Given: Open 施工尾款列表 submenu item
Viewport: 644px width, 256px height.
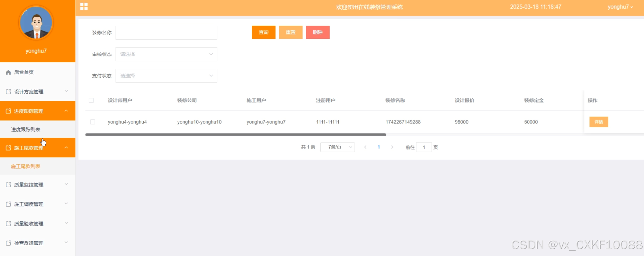Looking at the screenshot, I should (x=37, y=166).
